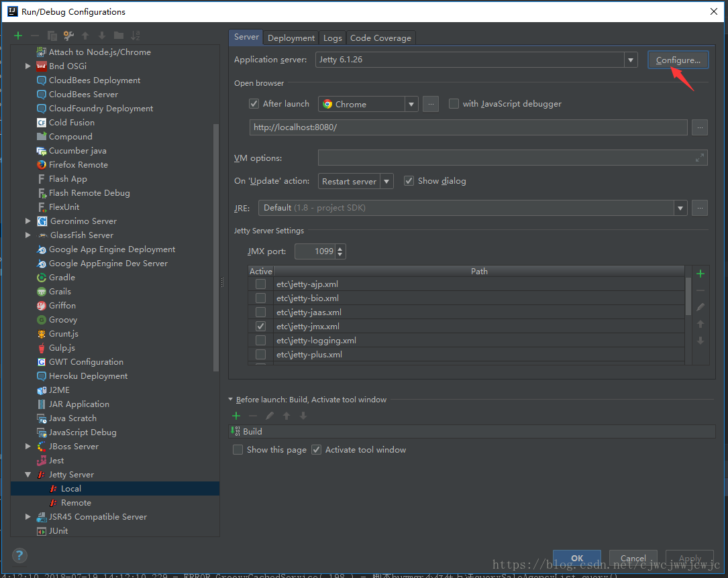728x578 pixels.
Task: Add new configuration with green plus
Action: [18, 36]
